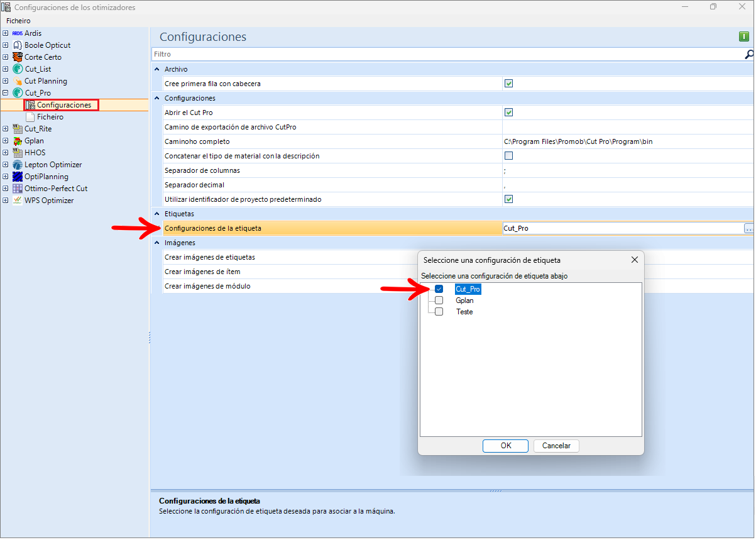This screenshot has width=756, height=540.
Task: Click the Cut Planning icon
Action: (18, 81)
